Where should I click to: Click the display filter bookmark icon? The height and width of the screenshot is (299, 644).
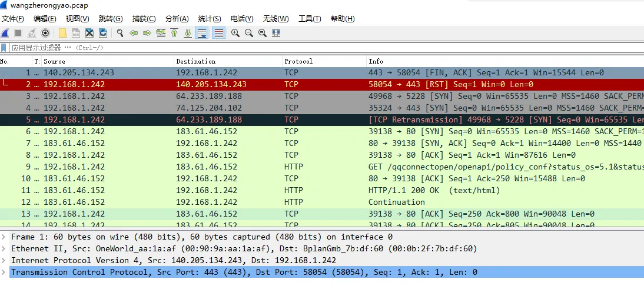click(x=4, y=48)
